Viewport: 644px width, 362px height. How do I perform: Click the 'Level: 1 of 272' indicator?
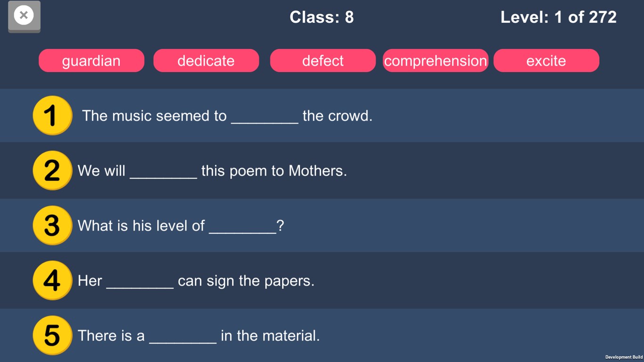(x=558, y=17)
